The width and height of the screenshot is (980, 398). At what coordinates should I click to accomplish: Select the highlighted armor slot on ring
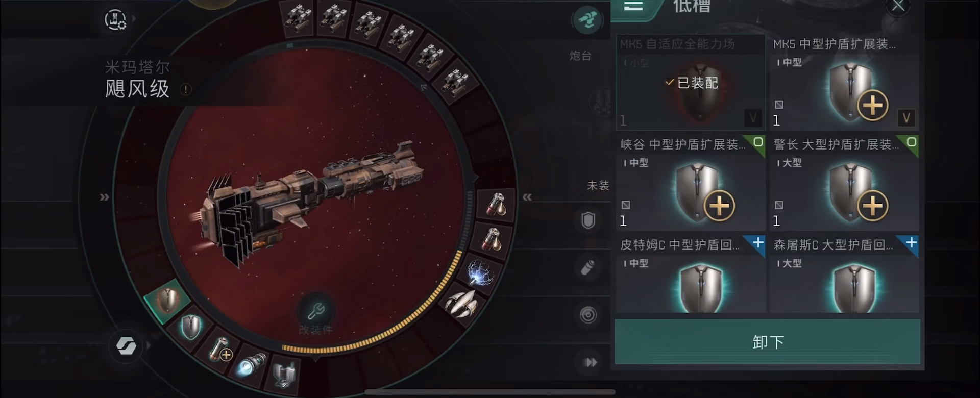coord(167,301)
